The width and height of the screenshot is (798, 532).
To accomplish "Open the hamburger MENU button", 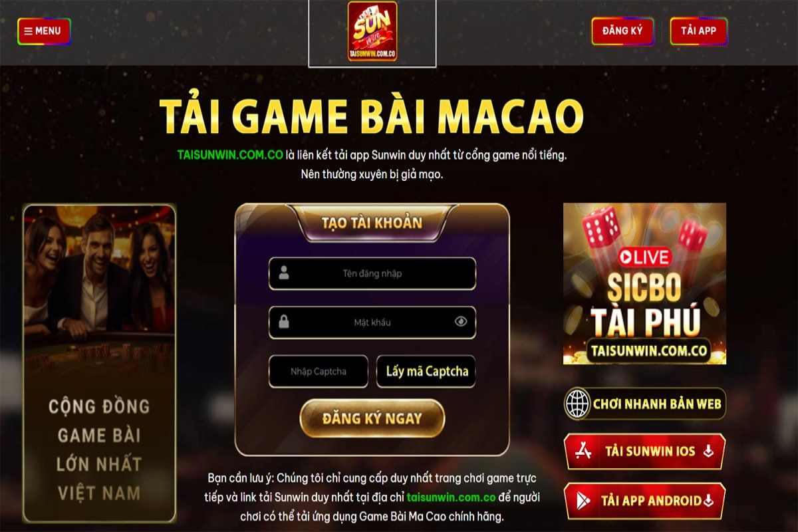I will (x=44, y=31).
